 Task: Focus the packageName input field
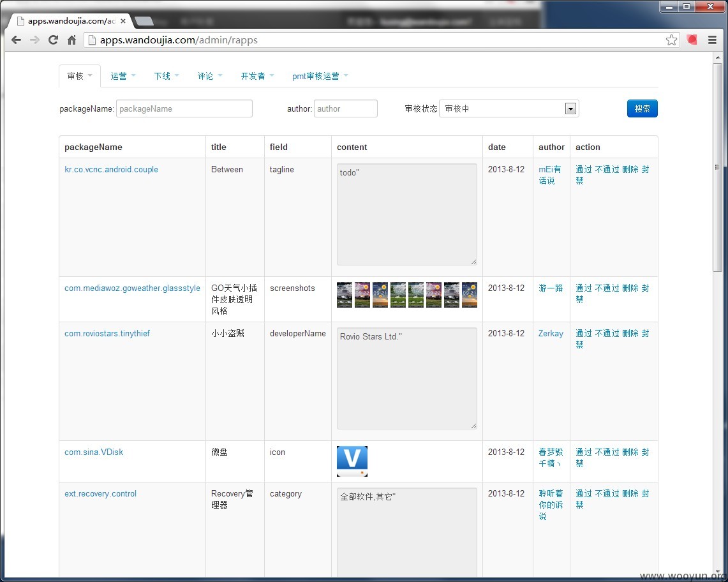click(x=184, y=108)
